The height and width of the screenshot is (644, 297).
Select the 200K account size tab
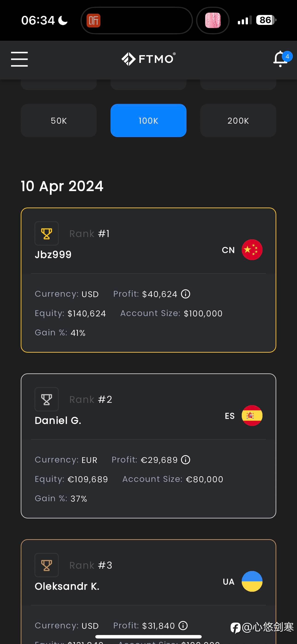coord(238,120)
